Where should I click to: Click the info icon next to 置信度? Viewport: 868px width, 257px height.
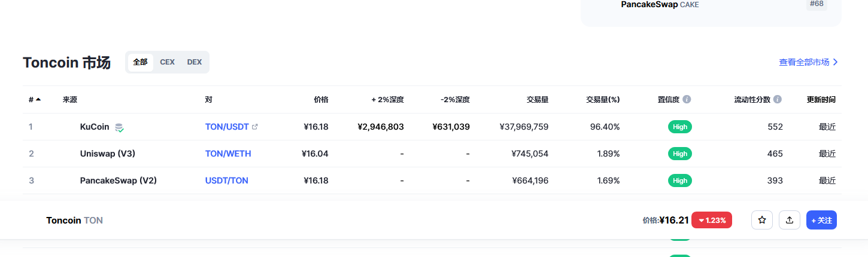click(687, 99)
